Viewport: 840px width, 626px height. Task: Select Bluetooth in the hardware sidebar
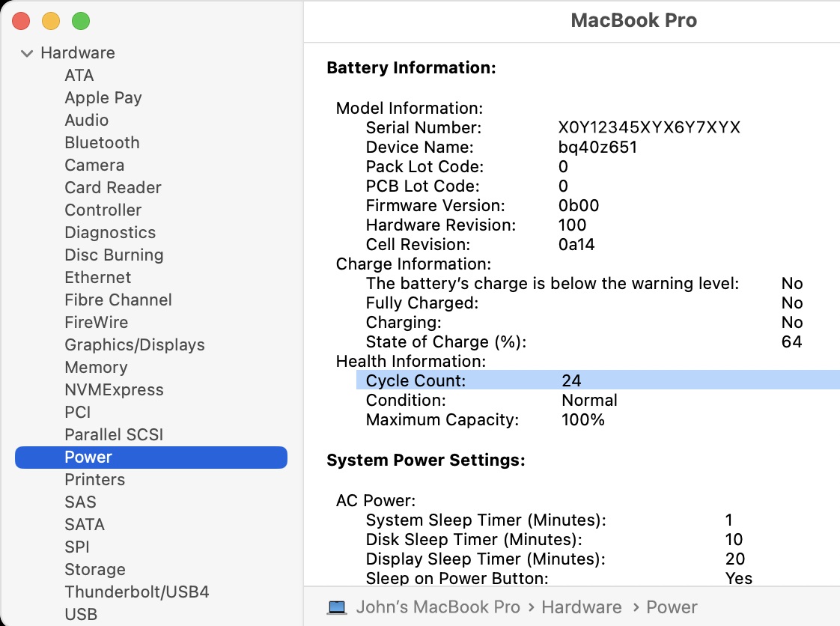tap(101, 142)
